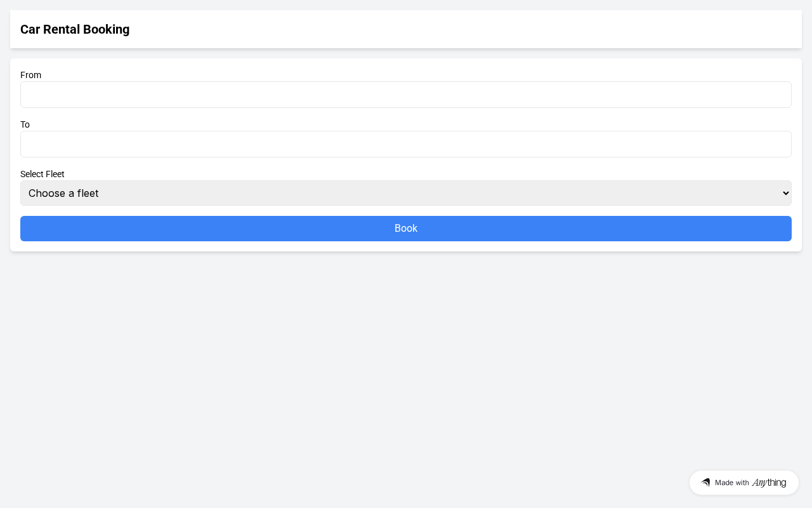Image resolution: width=812 pixels, height=508 pixels.
Task: Click the Anything wordmark logo
Action: [769, 483]
